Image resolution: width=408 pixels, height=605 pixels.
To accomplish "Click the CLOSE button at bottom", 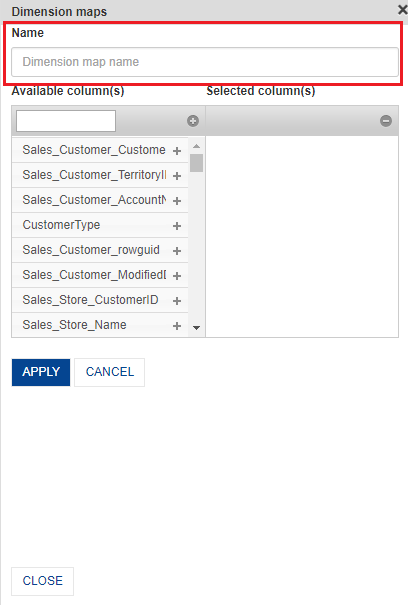I will [x=42, y=581].
